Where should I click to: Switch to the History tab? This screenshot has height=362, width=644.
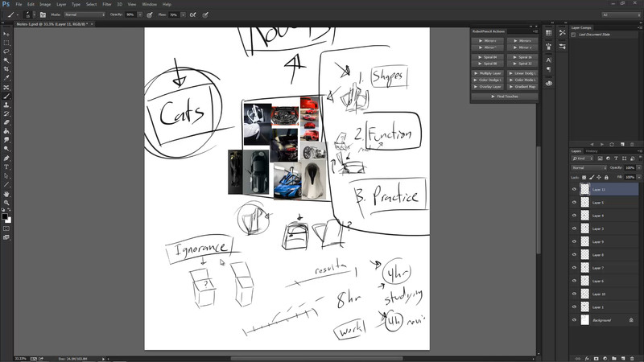coord(592,151)
